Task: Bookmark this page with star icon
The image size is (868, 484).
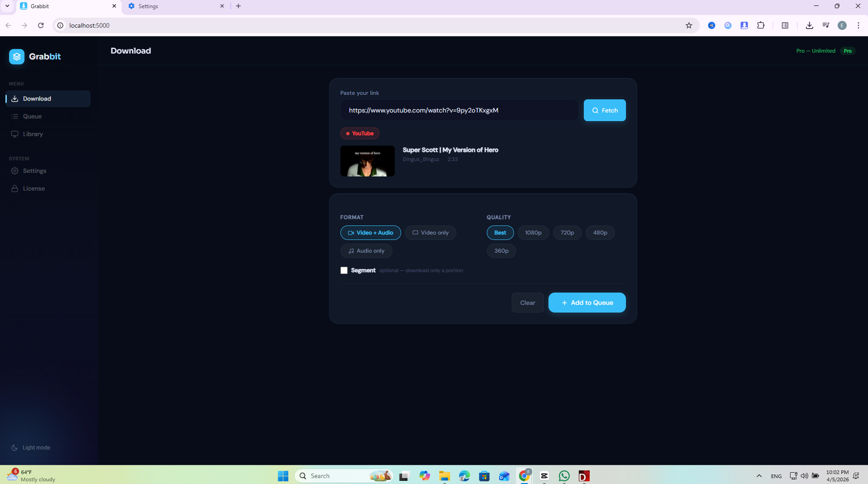Action: [x=689, y=25]
